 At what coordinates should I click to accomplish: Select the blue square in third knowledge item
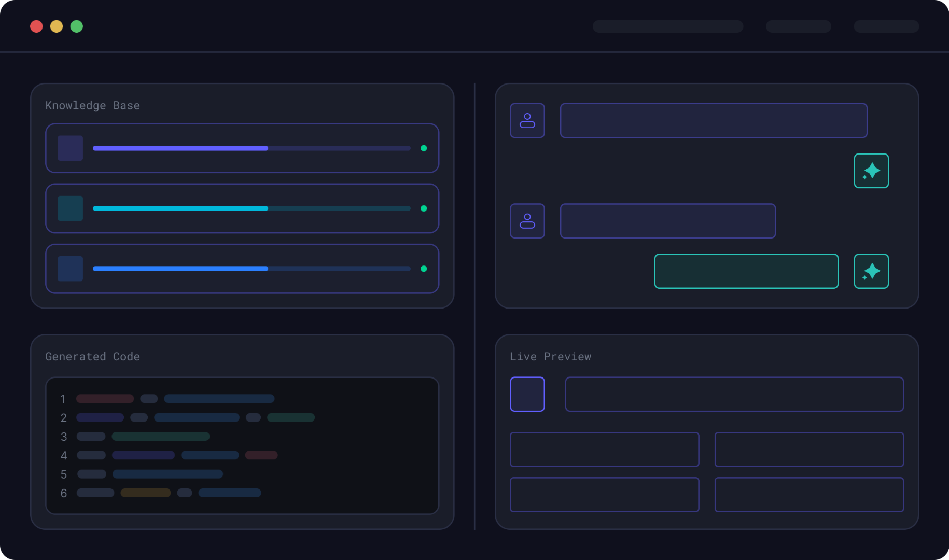(x=70, y=269)
